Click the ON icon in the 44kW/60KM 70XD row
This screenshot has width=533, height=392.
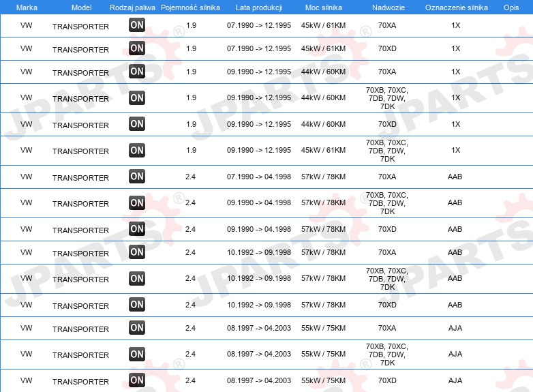pyautogui.click(x=137, y=124)
